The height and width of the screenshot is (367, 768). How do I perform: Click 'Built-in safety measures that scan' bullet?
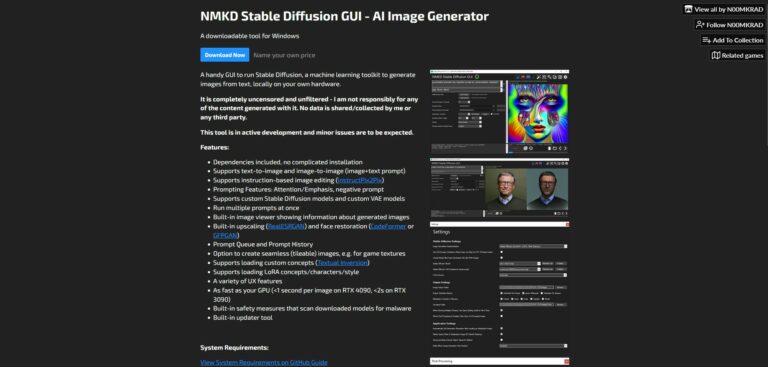click(312, 309)
